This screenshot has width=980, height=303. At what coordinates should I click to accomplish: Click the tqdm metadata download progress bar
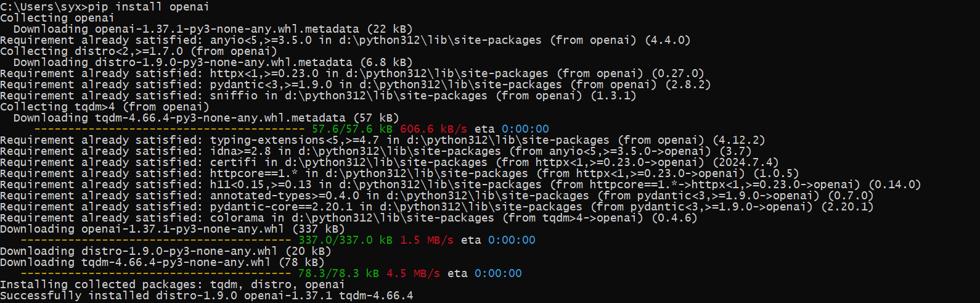(x=169, y=129)
